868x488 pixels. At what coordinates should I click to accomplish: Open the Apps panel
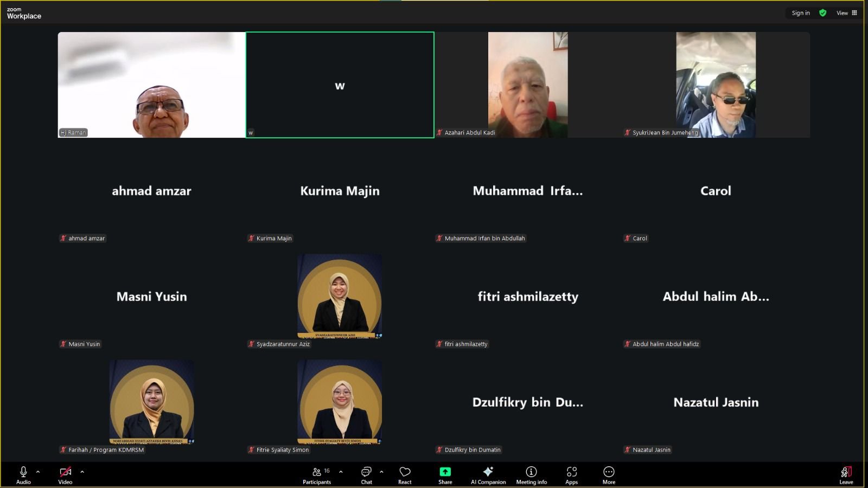571,475
